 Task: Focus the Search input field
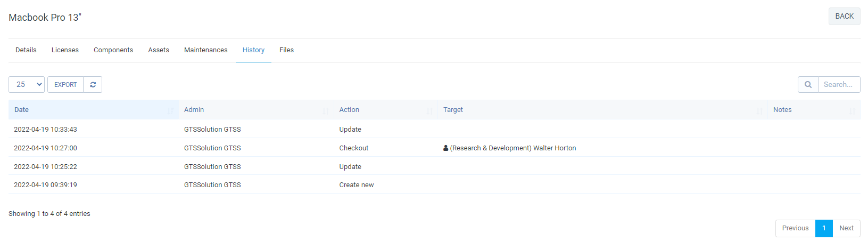click(x=839, y=85)
